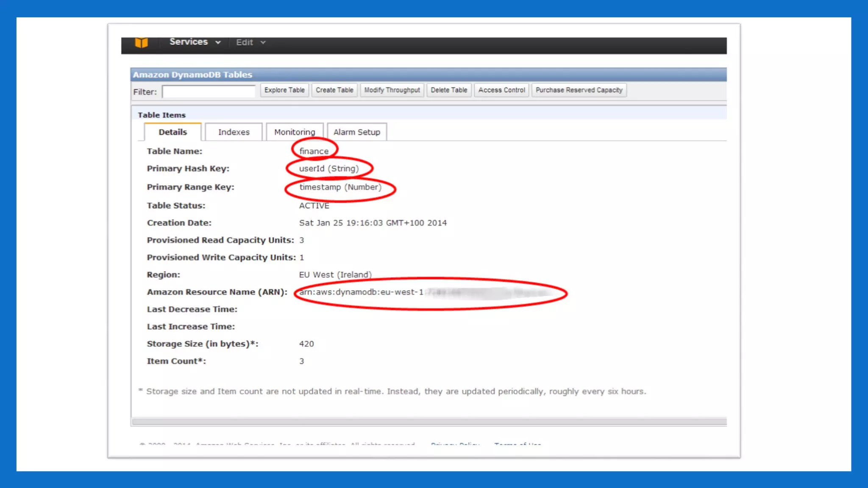The width and height of the screenshot is (868, 488).
Task: Open the Services dropdown menu
Action: tap(195, 42)
